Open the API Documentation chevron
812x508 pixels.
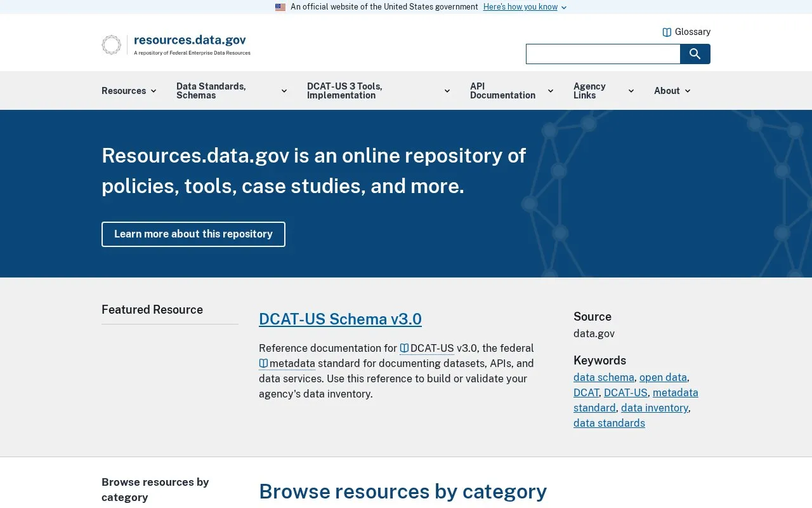point(550,91)
